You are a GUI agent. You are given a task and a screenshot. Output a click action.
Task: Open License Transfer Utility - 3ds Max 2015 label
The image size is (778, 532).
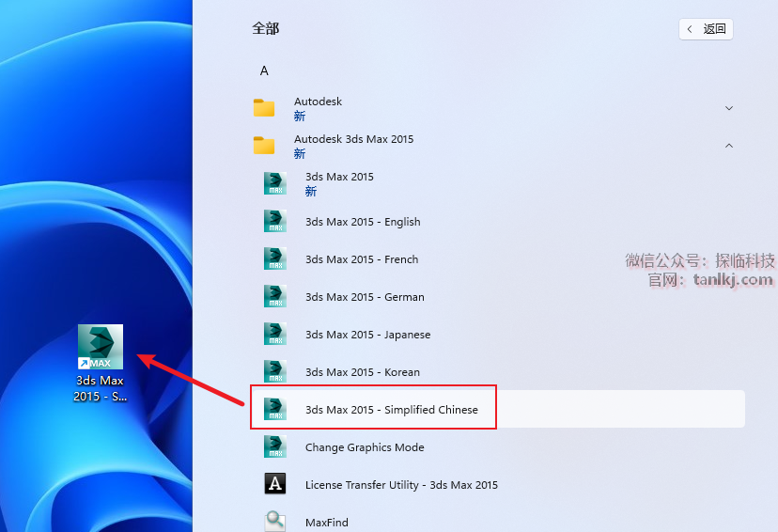[x=401, y=485]
